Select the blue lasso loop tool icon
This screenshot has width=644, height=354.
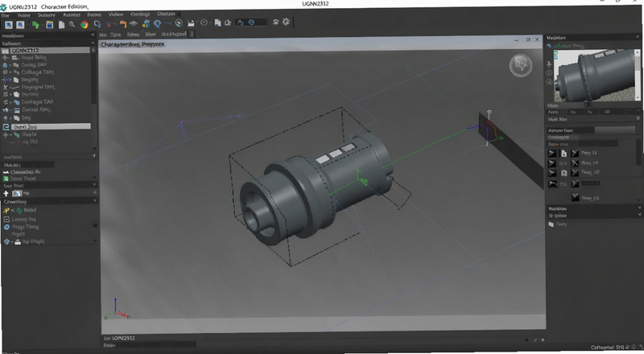pos(97,24)
